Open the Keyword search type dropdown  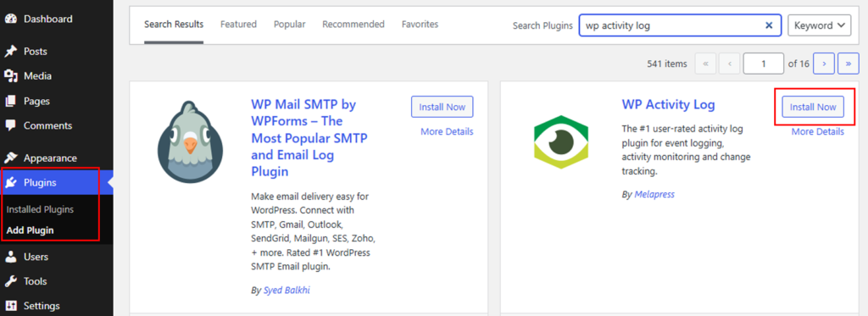coord(820,25)
